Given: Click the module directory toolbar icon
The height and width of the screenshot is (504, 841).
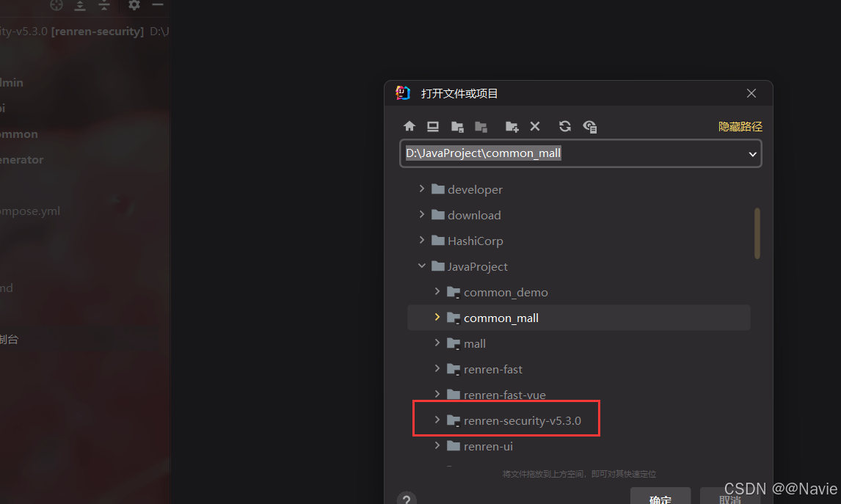Looking at the screenshot, I should pyautogui.click(x=481, y=126).
